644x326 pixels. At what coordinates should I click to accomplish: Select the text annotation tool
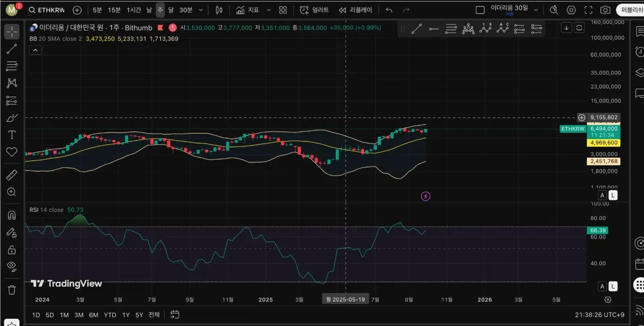tap(11, 135)
